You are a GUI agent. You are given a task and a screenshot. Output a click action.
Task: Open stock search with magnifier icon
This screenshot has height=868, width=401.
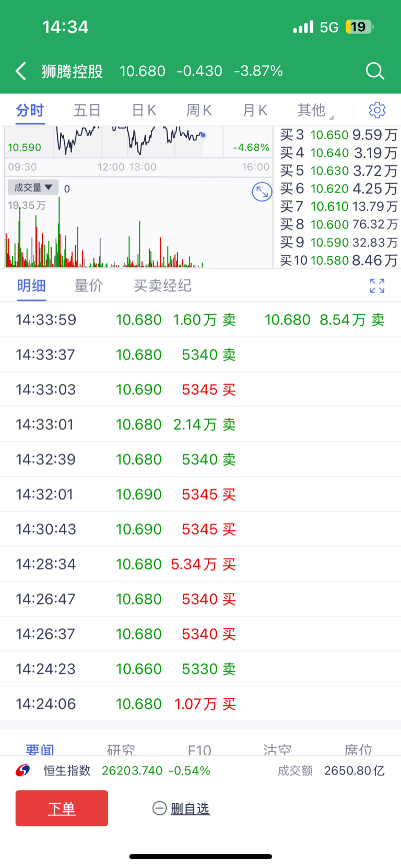(374, 71)
